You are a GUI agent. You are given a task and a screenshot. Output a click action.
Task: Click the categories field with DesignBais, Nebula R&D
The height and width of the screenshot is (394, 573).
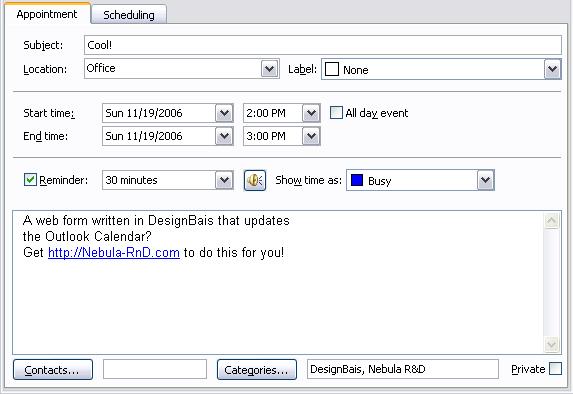click(x=403, y=369)
